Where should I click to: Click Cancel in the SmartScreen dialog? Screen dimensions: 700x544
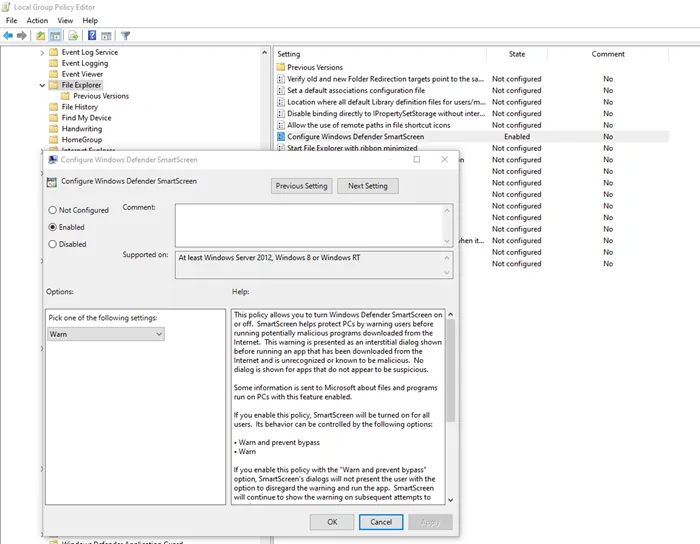click(x=381, y=522)
